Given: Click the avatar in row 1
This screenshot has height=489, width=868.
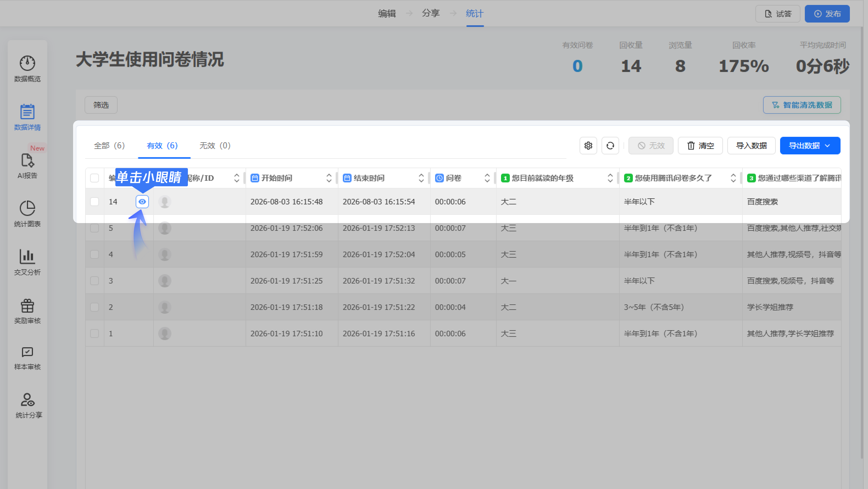Looking at the screenshot, I should pos(165,333).
